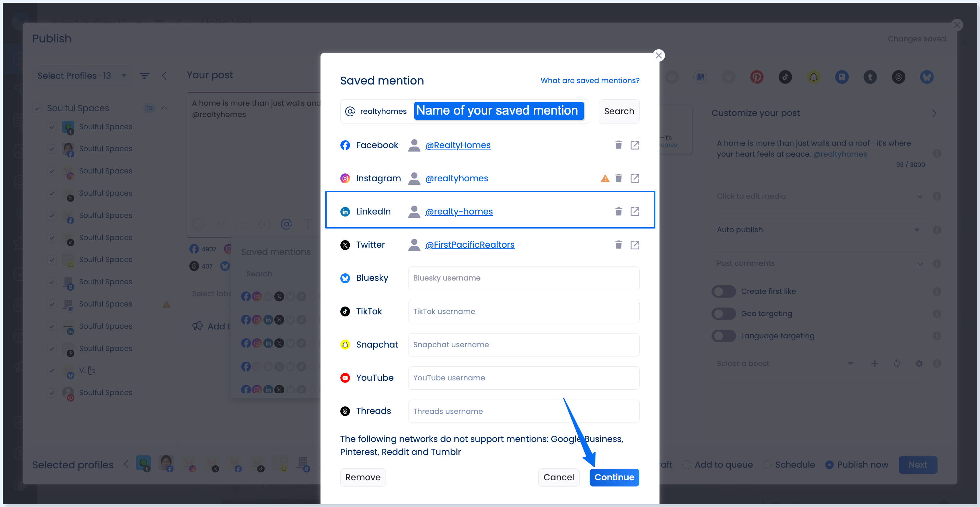Click the saved mentions Search field
Screen dimensions: 980x507
(x=280, y=274)
